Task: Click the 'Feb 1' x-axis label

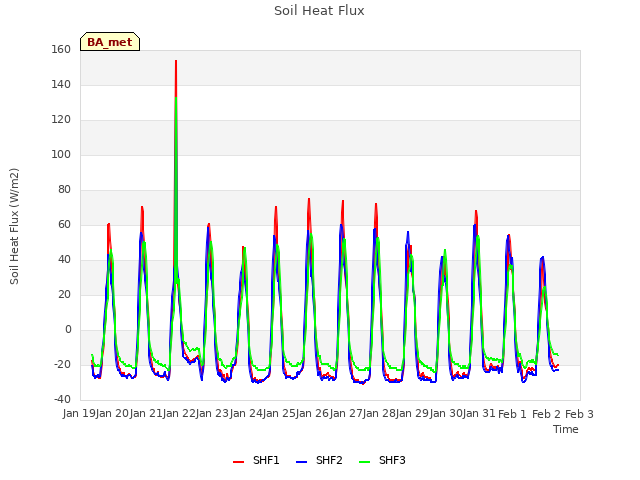Action: (x=513, y=414)
